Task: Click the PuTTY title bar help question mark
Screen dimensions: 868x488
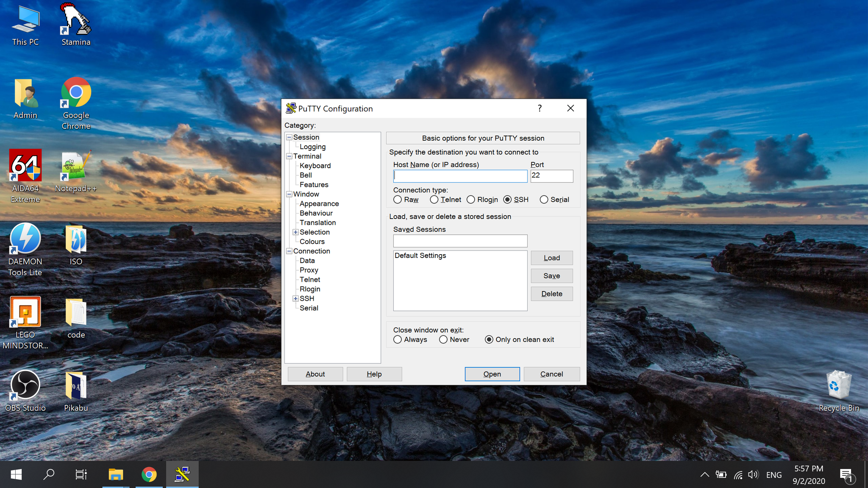Action: tap(540, 108)
